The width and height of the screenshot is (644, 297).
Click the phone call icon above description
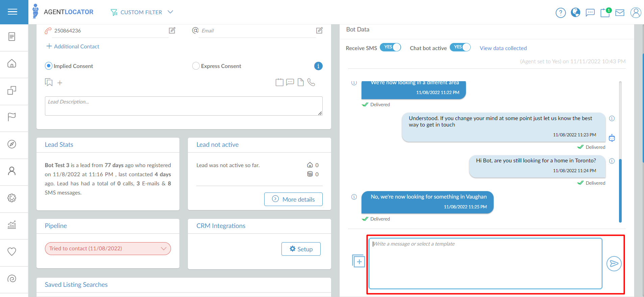coord(311,82)
